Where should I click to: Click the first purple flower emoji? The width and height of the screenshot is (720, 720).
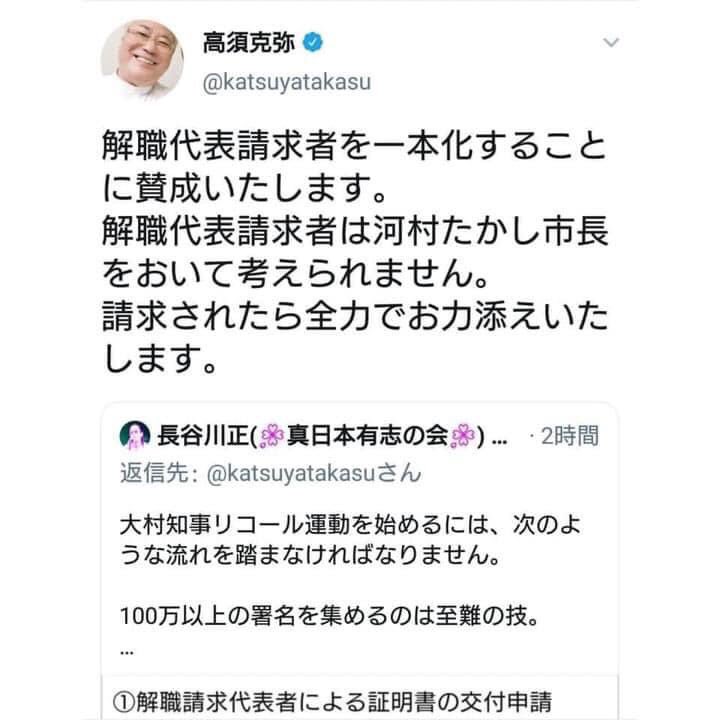(x=272, y=436)
